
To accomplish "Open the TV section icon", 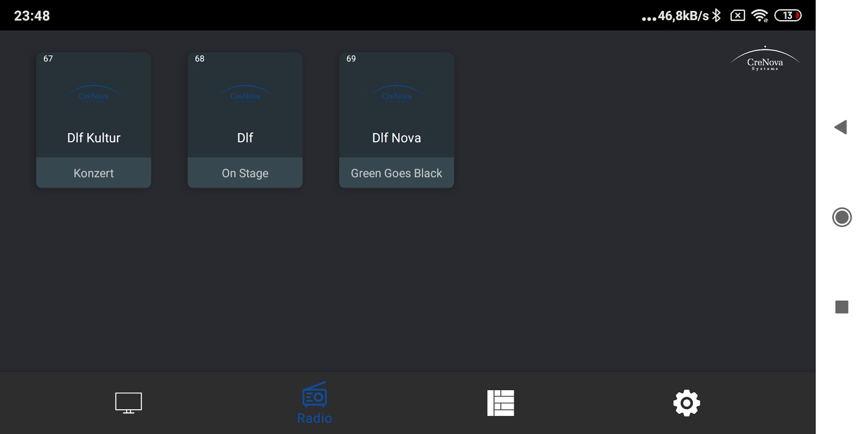I will (x=129, y=403).
